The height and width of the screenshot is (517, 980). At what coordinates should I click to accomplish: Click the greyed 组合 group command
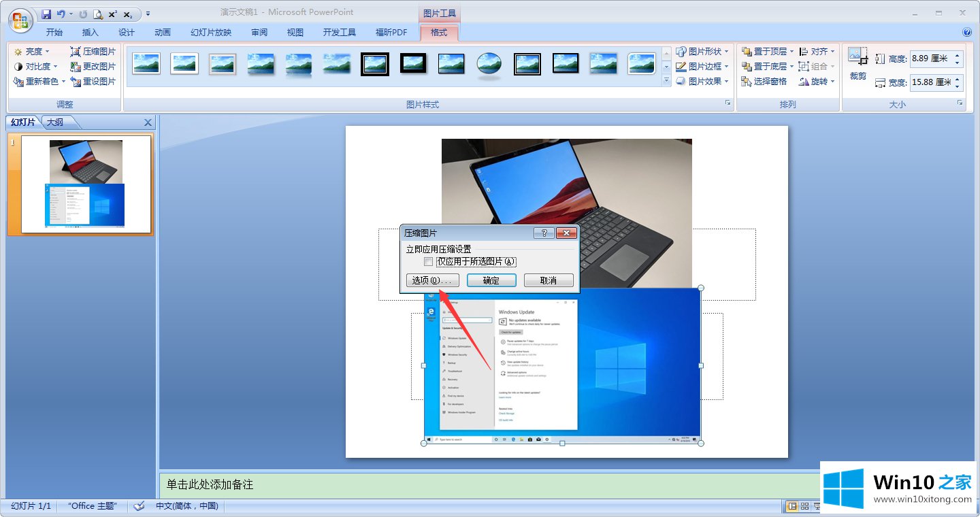pyautogui.click(x=817, y=67)
